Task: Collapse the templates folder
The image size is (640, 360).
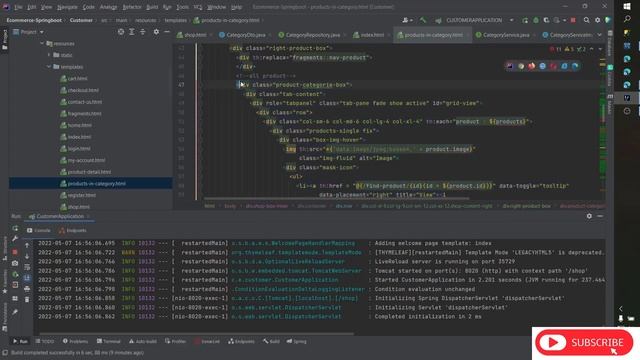Action: [x=49, y=67]
